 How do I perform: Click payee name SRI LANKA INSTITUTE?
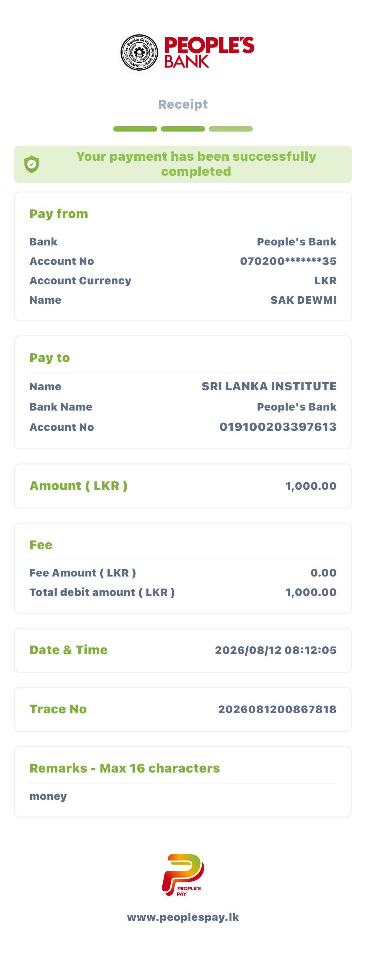click(x=269, y=386)
